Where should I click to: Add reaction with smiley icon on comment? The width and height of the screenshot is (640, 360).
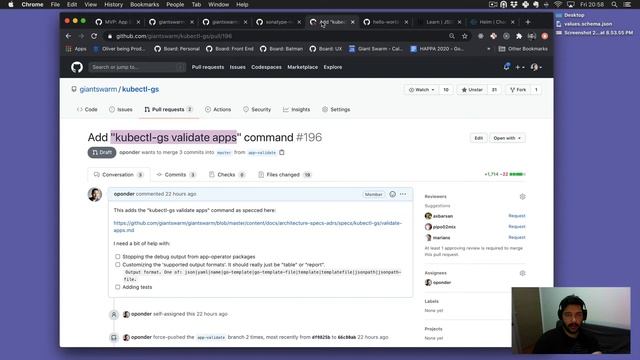[x=392, y=194]
